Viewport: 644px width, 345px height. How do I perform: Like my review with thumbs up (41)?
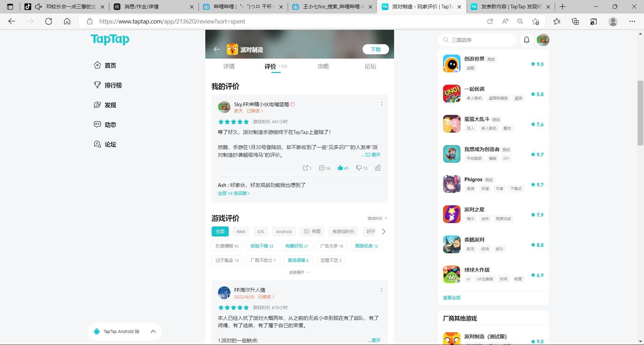pos(343,168)
